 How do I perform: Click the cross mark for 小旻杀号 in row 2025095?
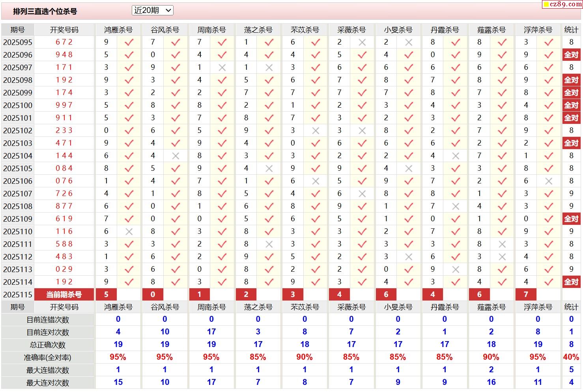(409, 42)
